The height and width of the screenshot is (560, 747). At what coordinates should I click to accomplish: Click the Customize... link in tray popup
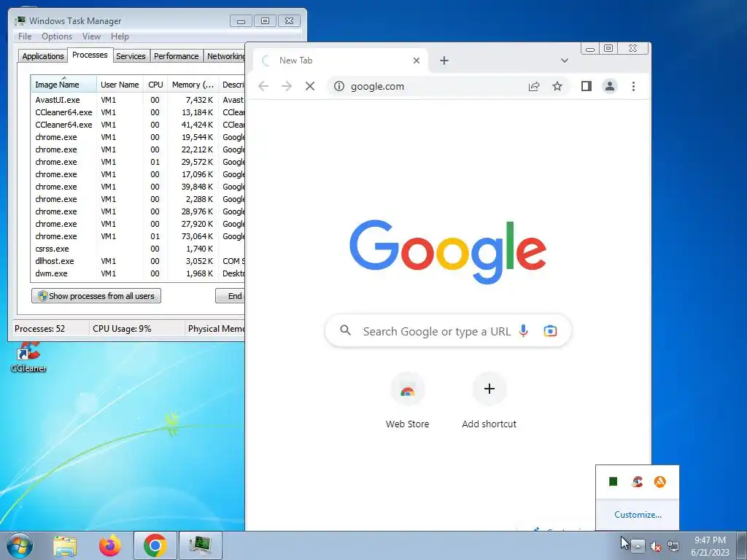[638, 514]
